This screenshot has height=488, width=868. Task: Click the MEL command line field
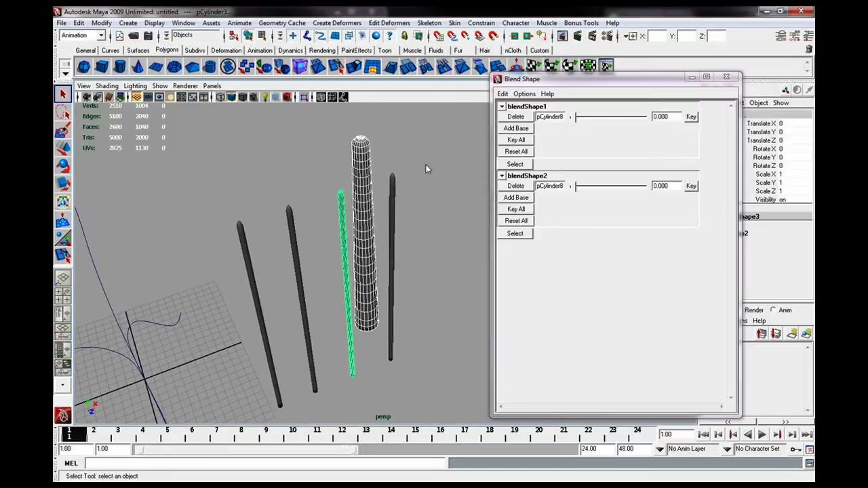tap(267, 463)
